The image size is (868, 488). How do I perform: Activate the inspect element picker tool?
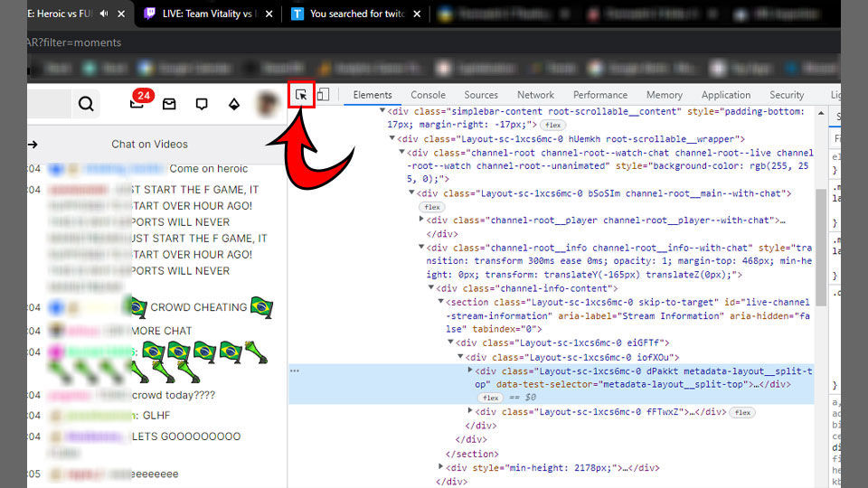point(301,95)
